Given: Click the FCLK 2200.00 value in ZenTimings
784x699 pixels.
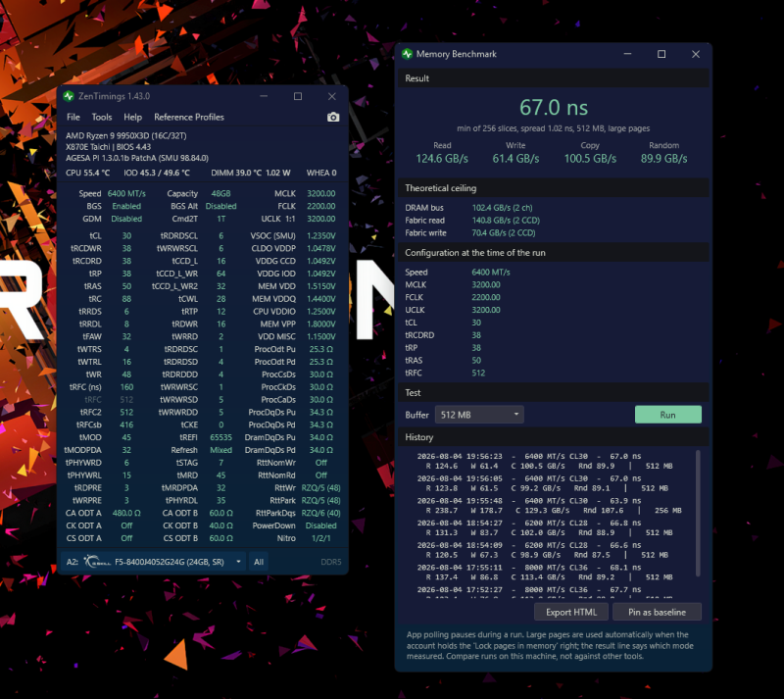Looking at the screenshot, I should pyautogui.click(x=321, y=206).
